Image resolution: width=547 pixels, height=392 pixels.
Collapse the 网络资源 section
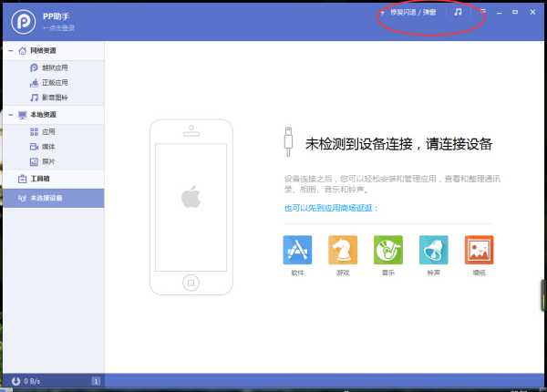point(10,51)
